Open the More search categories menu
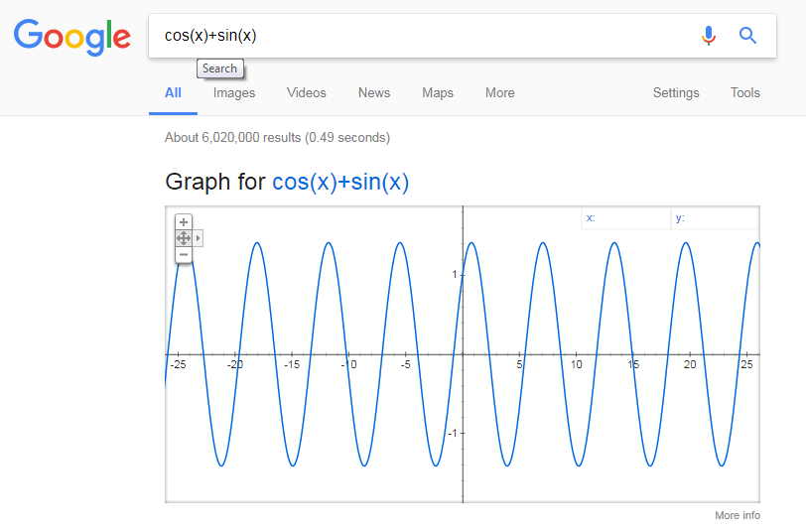 [x=499, y=93]
